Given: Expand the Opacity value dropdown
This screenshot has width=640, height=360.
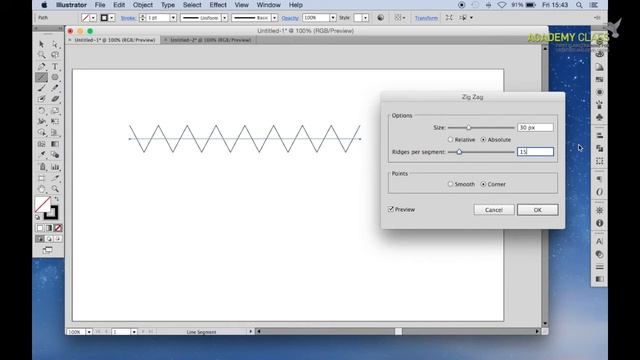Looking at the screenshot, I should click(x=333, y=18).
